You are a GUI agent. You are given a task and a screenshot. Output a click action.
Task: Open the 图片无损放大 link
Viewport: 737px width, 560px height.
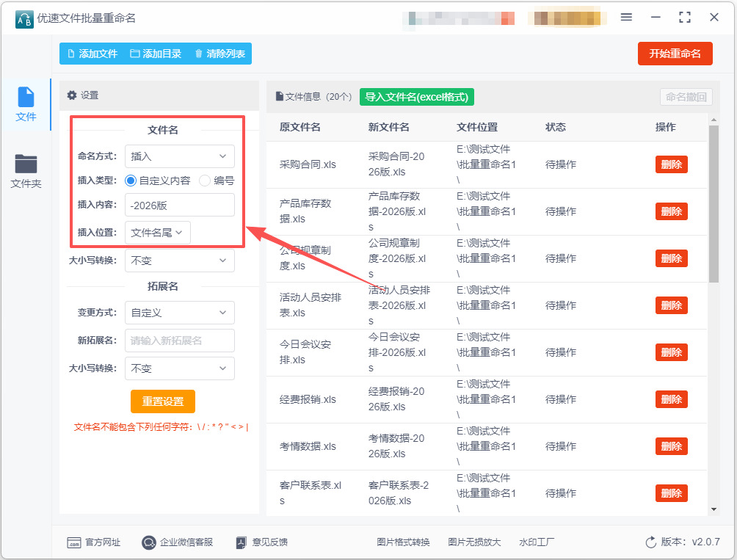pyautogui.click(x=474, y=542)
